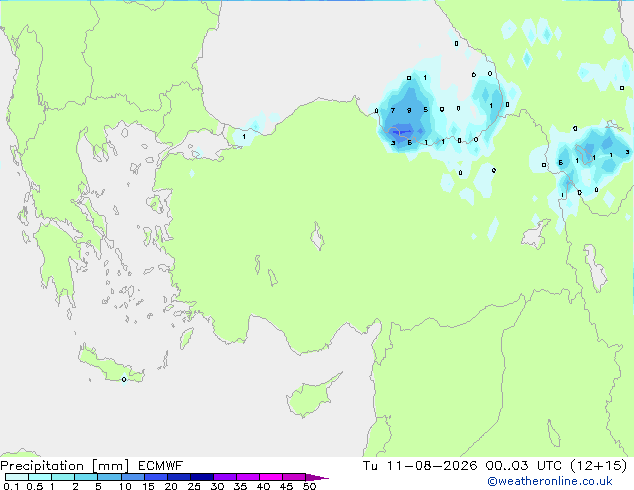Select the 1–2 mm legend color box

(63, 477)
